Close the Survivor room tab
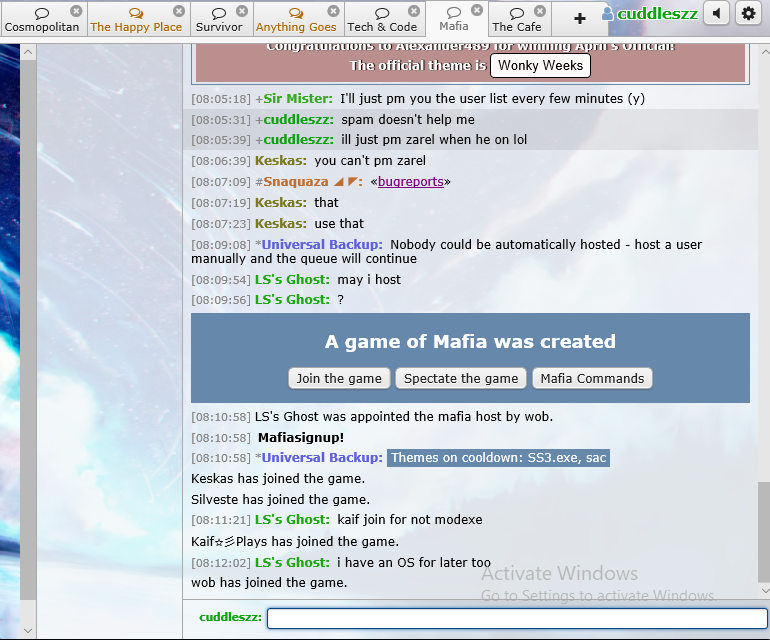 242,11
